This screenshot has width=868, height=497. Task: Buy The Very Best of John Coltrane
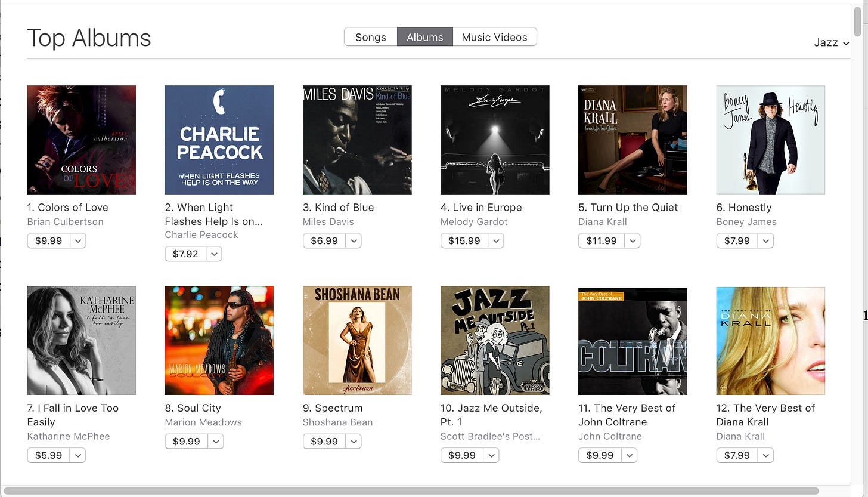[600, 455]
